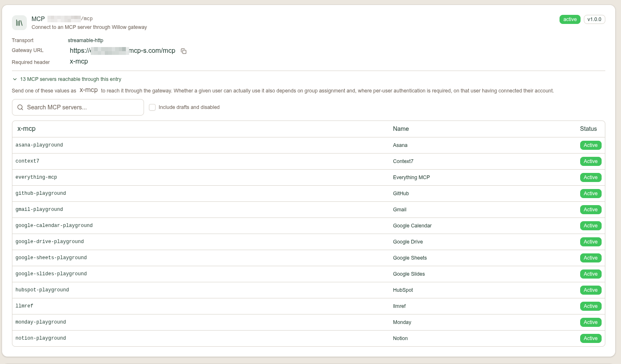
Task: Select the google-sheets-playground identifier
Action: 51,258
